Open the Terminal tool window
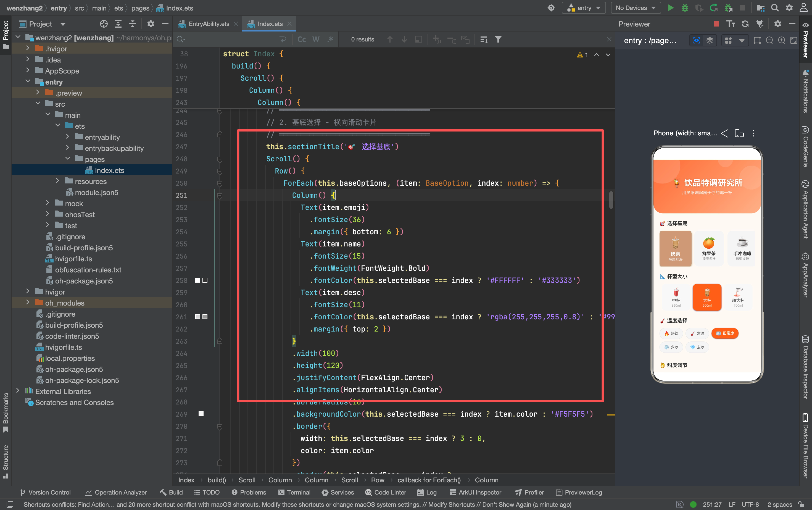Screen dimensions: 812x510 point(294,492)
